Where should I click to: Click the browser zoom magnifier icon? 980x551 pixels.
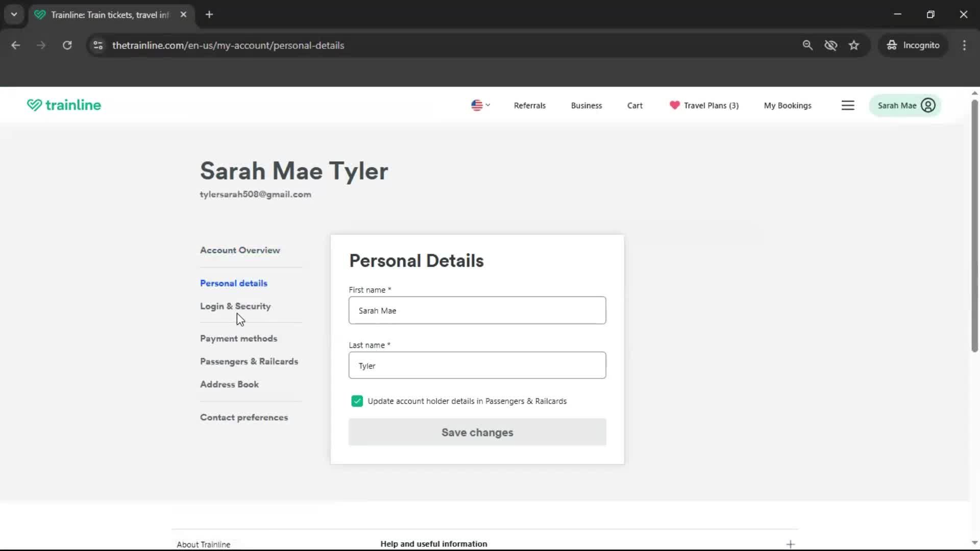807,45
